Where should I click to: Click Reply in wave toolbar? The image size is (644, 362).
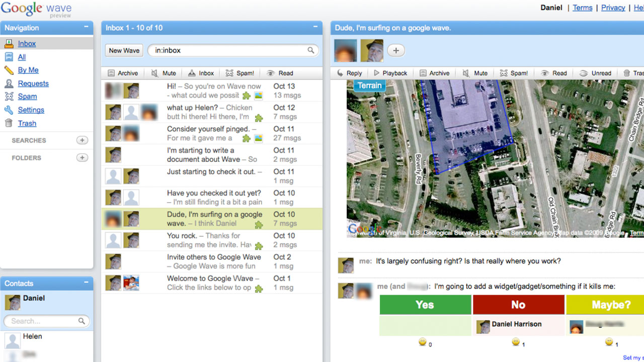[349, 73]
